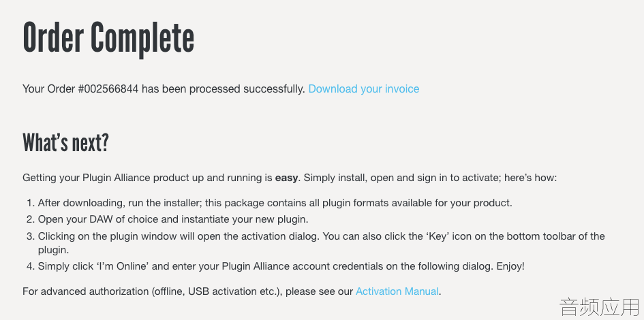Click list number 3 marker
644x320 pixels.
(31, 236)
